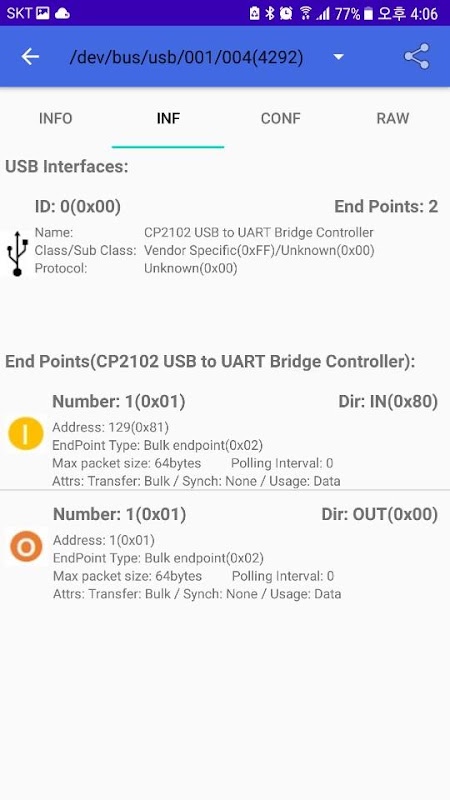Tap the share icon in header
Image resolution: width=450 pixels, height=800 pixels.
click(x=417, y=57)
